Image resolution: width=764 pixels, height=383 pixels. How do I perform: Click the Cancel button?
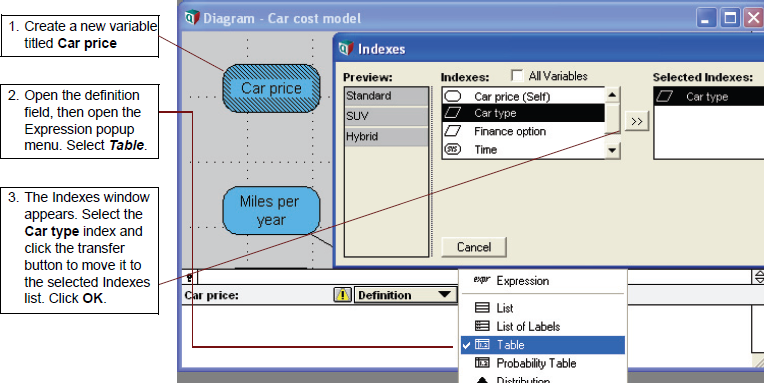(x=474, y=247)
